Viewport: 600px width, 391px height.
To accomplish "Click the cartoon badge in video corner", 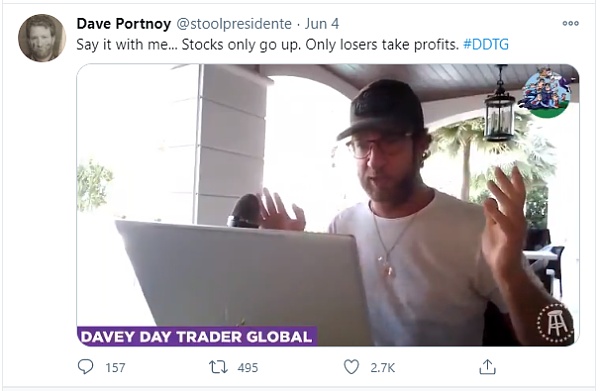I will (547, 92).
